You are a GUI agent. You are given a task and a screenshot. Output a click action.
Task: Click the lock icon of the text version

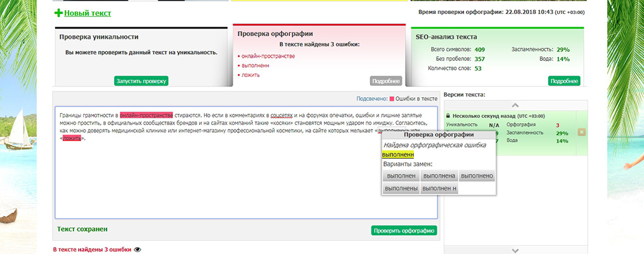pyautogui.click(x=448, y=116)
